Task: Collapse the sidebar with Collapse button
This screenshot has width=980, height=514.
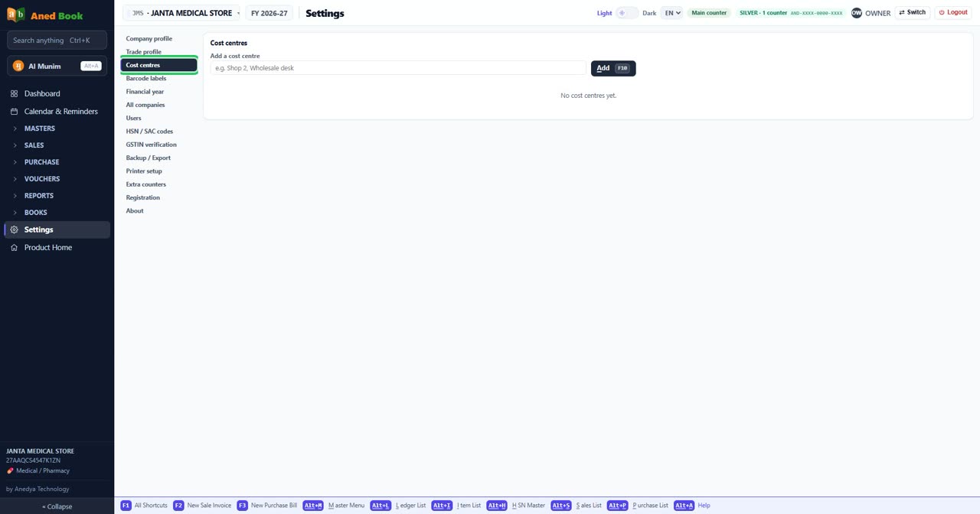Action: pyautogui.click(x=57, y=506)
